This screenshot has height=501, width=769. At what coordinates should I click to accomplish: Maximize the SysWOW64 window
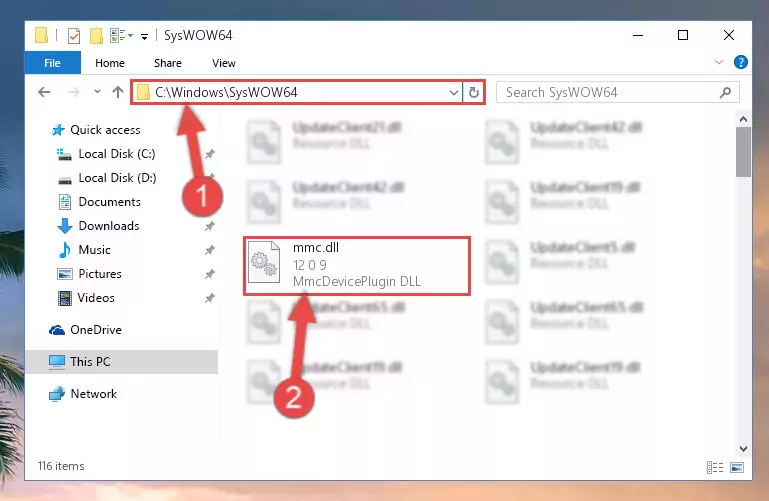point(683,35)
